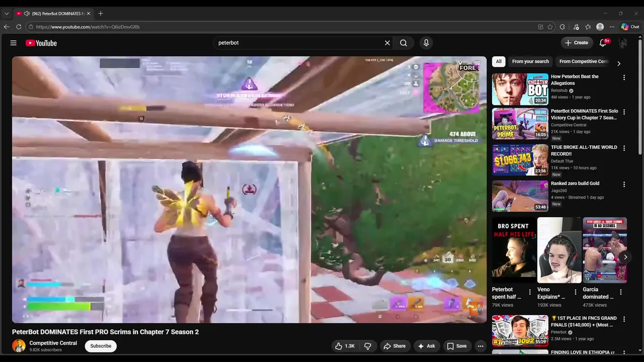Open more actions ellipsis below the video

click(480, 346)
